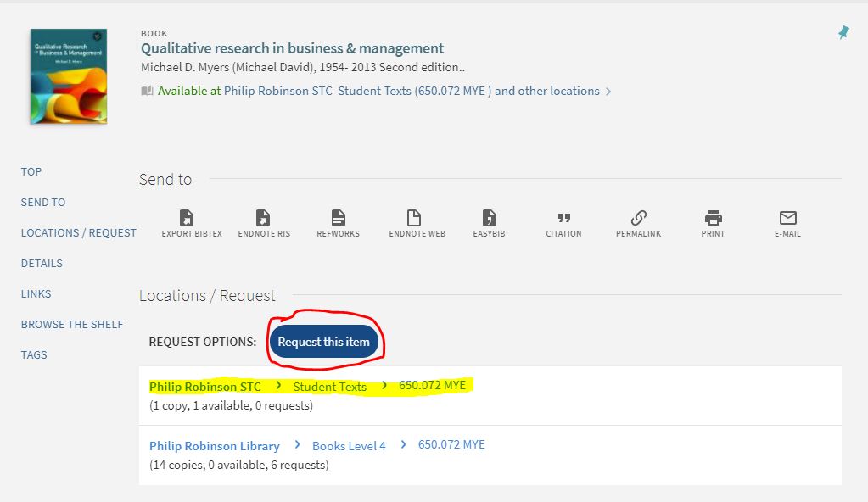
Task: Print this book record
Action: coord(713,219)
